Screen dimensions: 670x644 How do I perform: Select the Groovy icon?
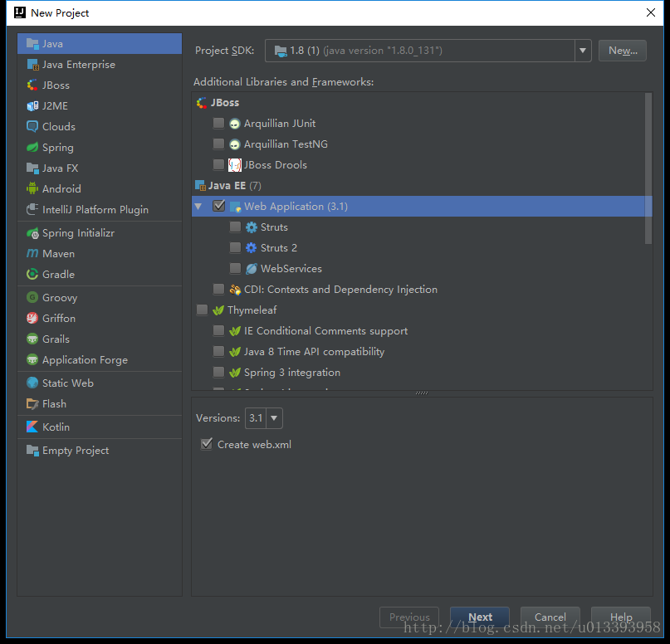click(32, 297)
